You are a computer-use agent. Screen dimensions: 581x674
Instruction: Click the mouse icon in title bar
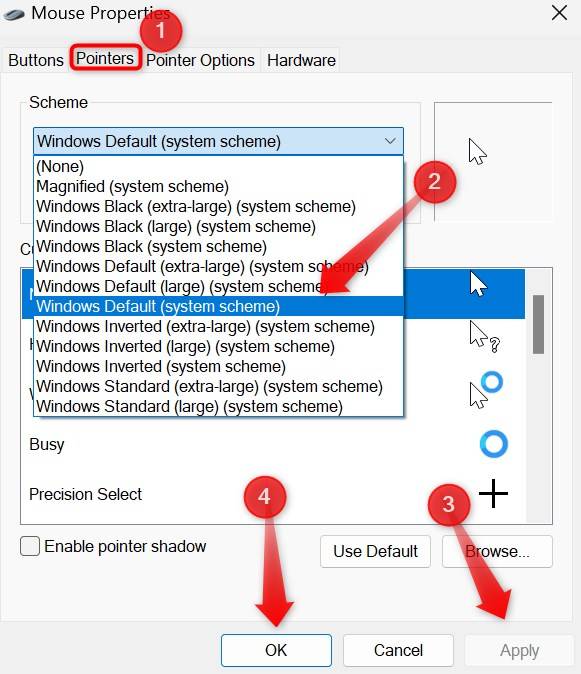click(14, 15)
